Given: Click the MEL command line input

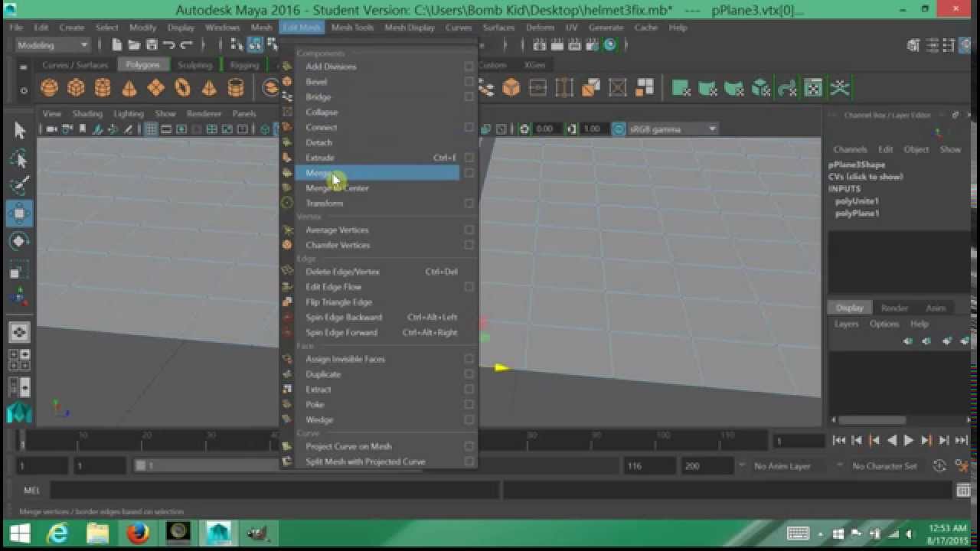Looking at the screenshot, I should pyautogui.click(x=275, y=491).
